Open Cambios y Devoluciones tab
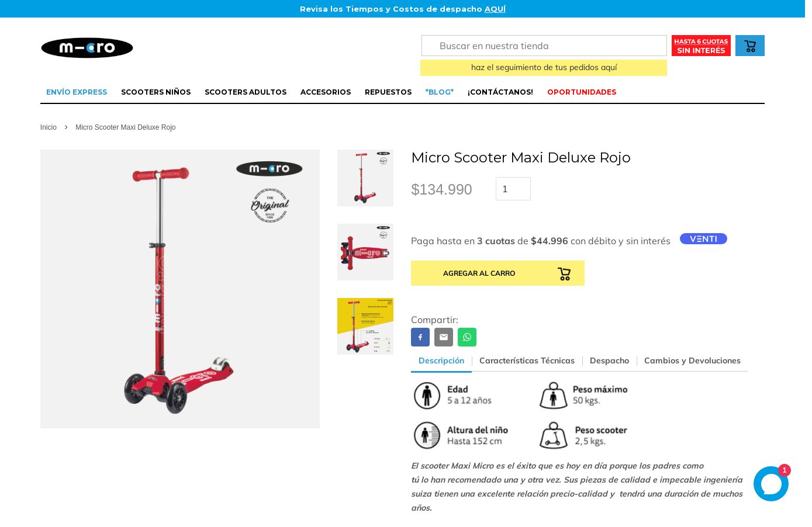The width and height of the screenshot is (812, 527). tap(692, 360)
